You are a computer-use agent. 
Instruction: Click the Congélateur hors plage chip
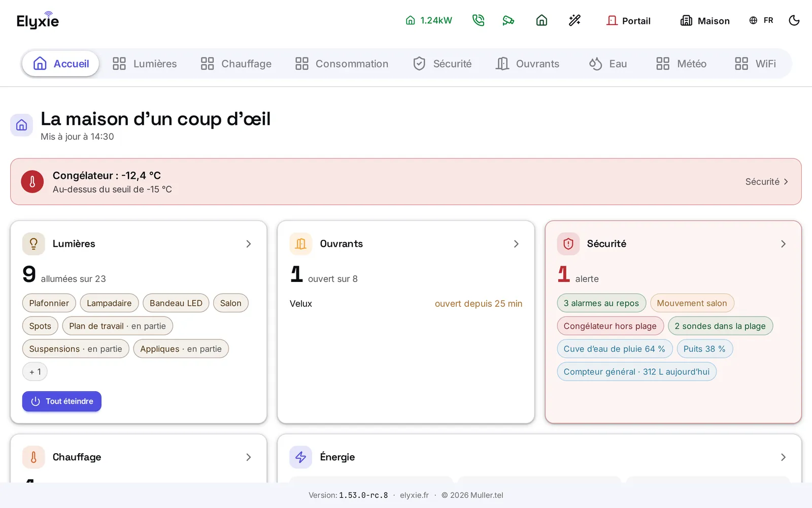[x=610, y=326]
